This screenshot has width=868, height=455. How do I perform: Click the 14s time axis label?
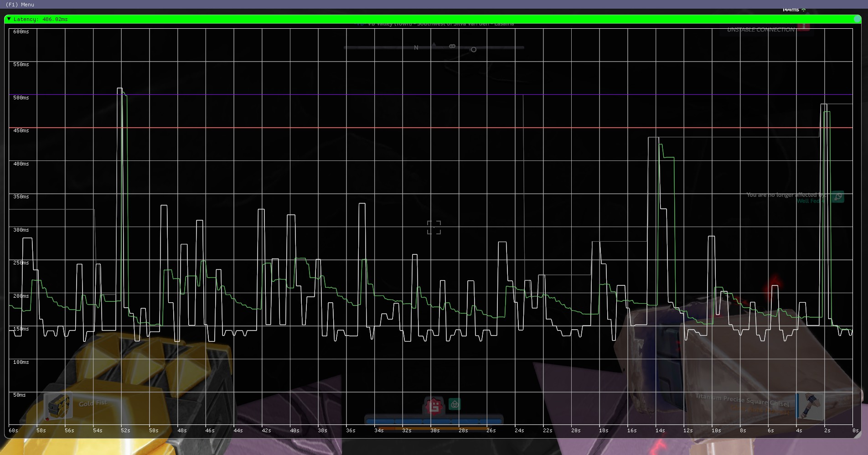pyautogui.click(x=660, y=430)
